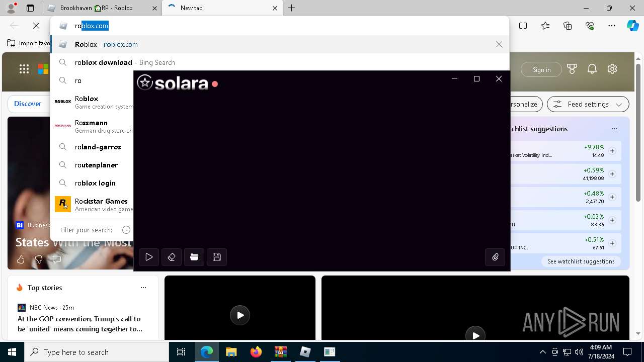Open the Feed settings dropdown
Viewport: 644px width, 362px height.
588,104
